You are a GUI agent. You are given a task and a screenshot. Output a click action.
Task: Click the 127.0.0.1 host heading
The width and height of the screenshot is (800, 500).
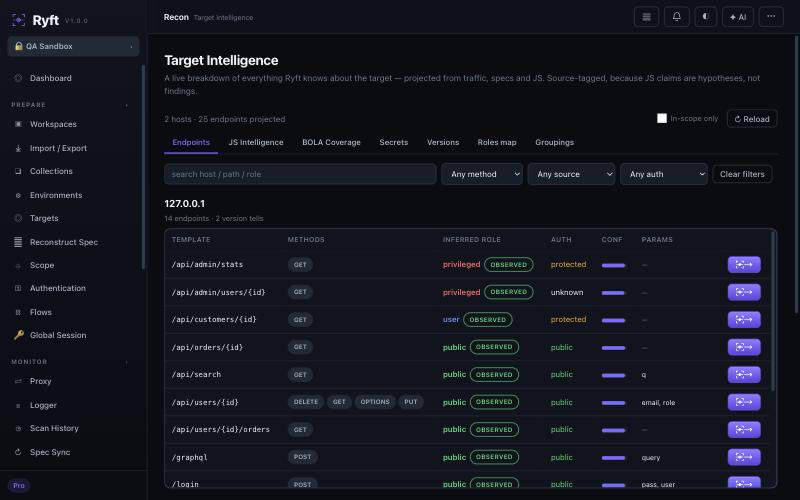[184, 203]
